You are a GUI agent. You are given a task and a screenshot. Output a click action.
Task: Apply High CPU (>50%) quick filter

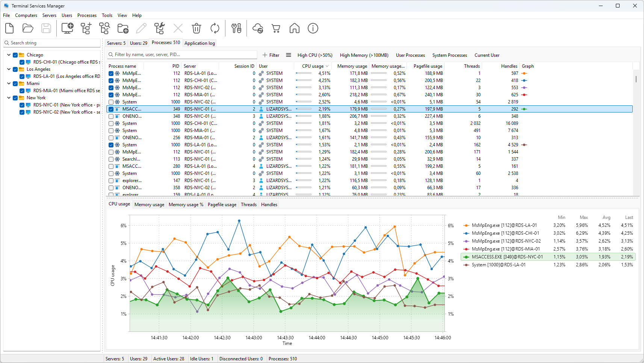pos(315,55)
